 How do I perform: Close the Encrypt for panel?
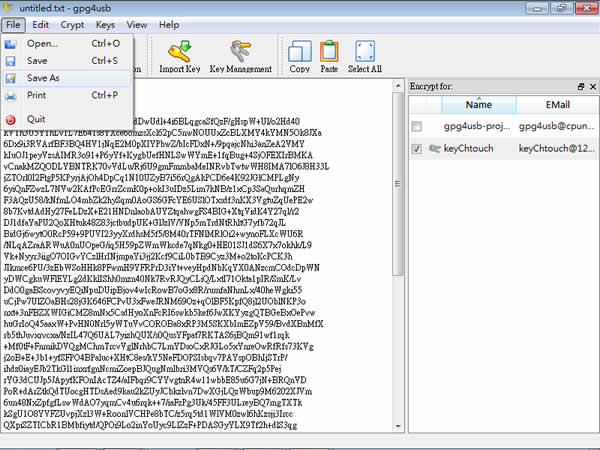590,88
